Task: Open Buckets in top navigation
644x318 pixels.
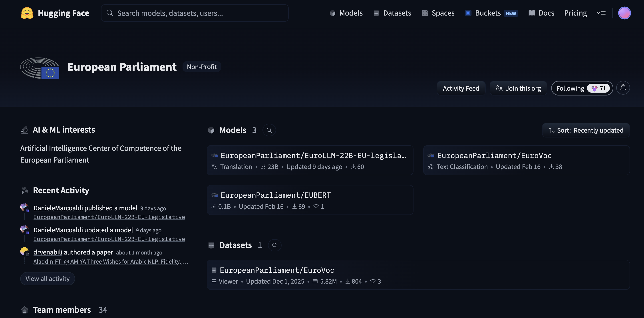Action: click(491, 13)
